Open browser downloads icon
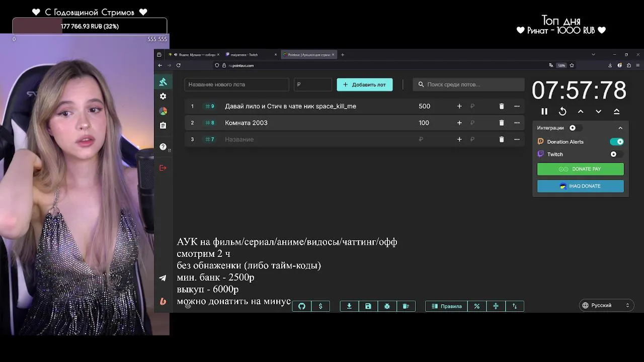Screen dimensions: 644x362 pos(610,65)
